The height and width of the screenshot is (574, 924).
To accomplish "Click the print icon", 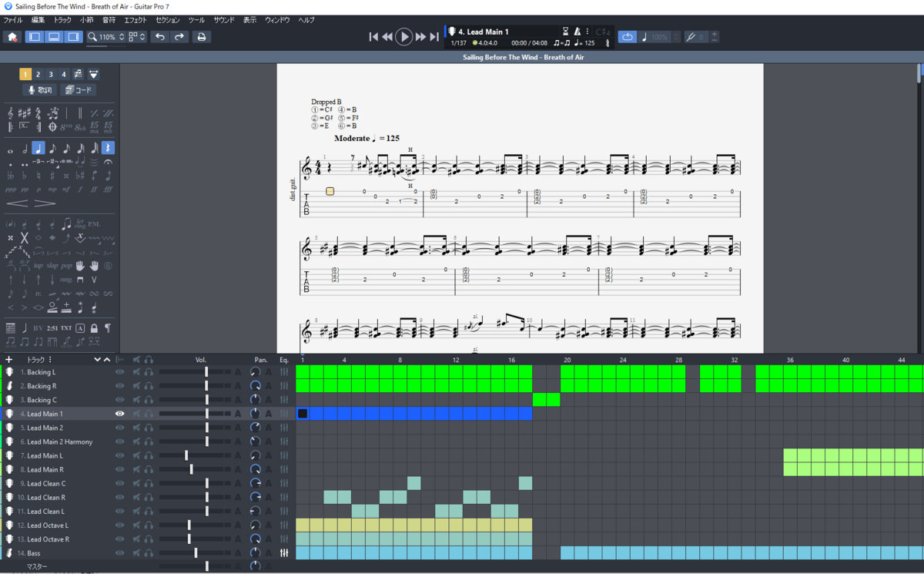I will click(201, 36).
